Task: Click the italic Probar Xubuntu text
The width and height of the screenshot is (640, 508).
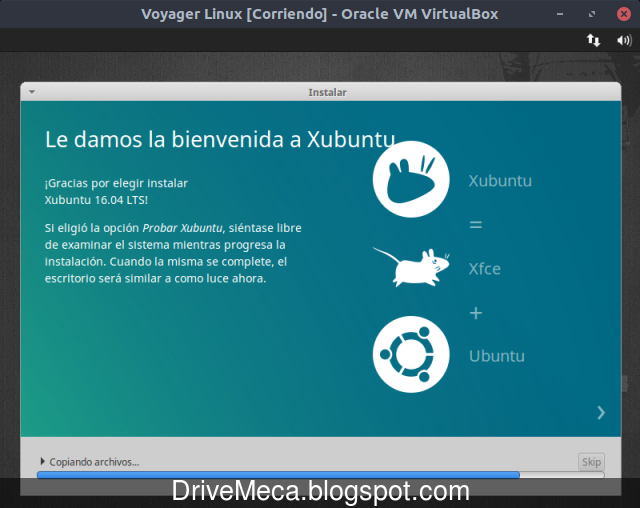Action: pos(182,228)
